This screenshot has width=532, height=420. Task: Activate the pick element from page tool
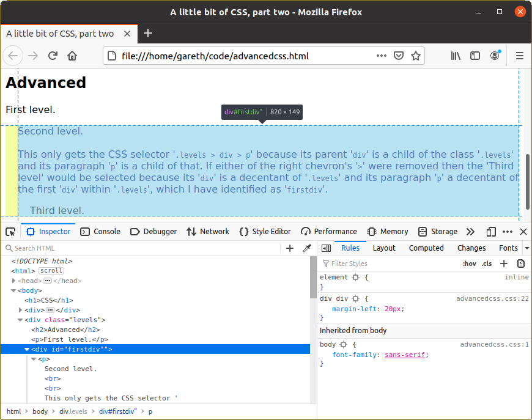click(x=10, y=232)
